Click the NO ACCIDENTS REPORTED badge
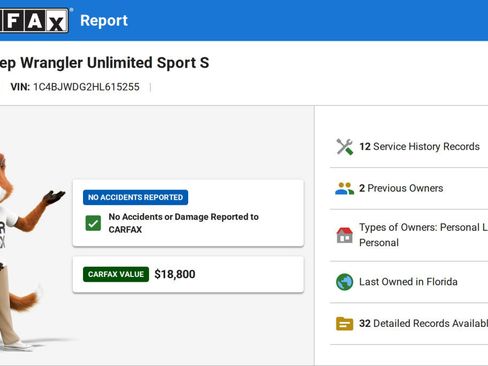 (x=135, y=197)
